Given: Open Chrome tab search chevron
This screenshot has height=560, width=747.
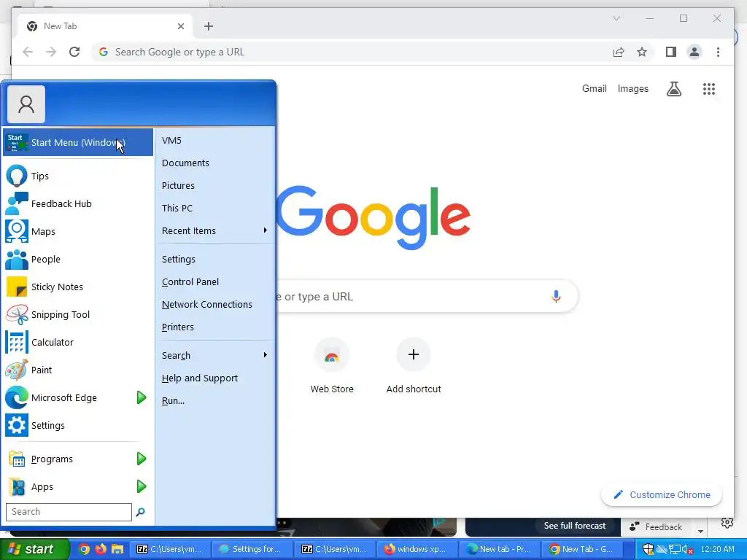Looking at the screenshot, I should [616, 18].
